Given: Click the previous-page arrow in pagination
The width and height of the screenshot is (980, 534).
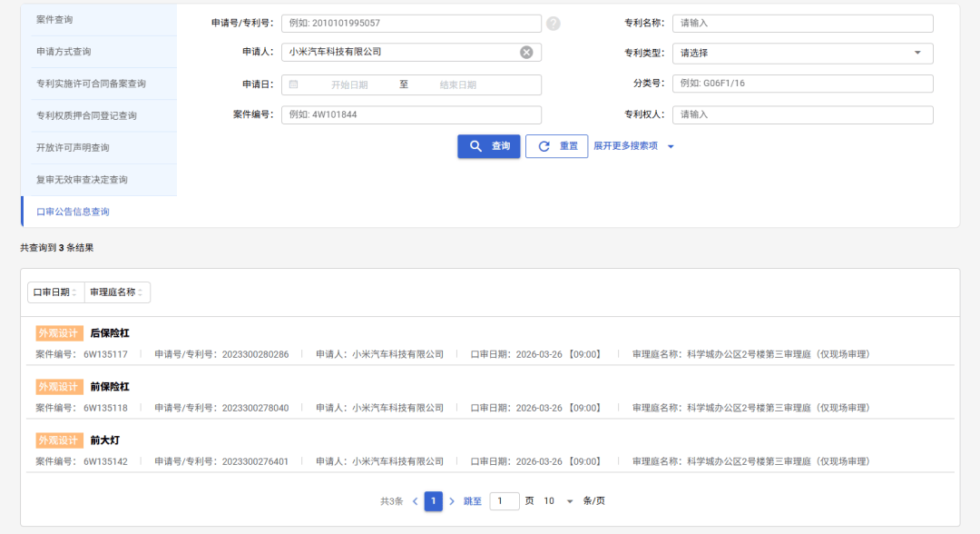Looking at the screenshot, I should [x=415, y=500].
